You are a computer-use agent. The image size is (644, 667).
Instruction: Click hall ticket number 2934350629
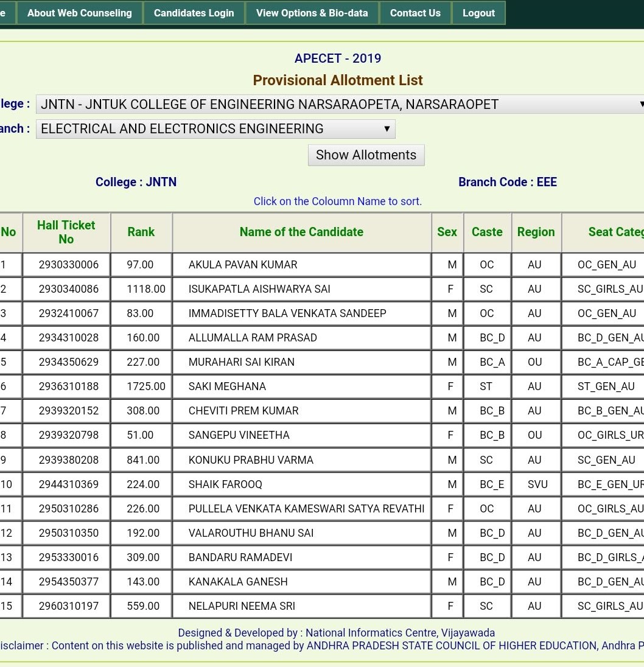coord(69,362)
